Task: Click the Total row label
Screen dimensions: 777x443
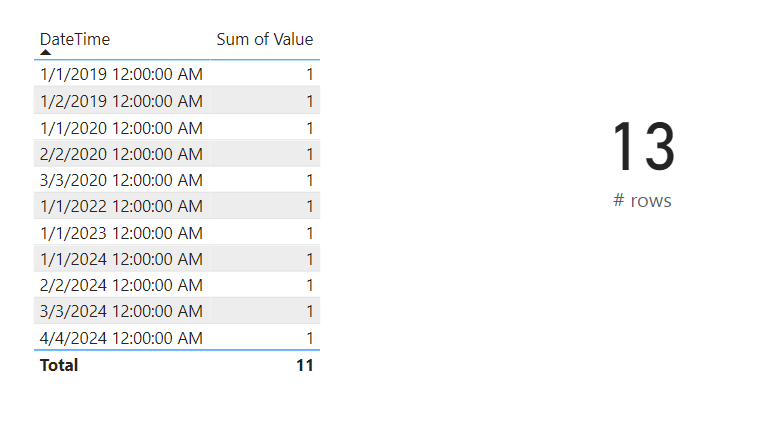Action: coord(59,365)
